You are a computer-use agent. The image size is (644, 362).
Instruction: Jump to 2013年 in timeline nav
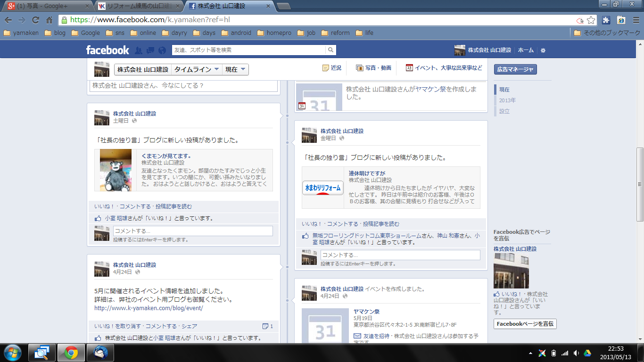tap(507, 100)
